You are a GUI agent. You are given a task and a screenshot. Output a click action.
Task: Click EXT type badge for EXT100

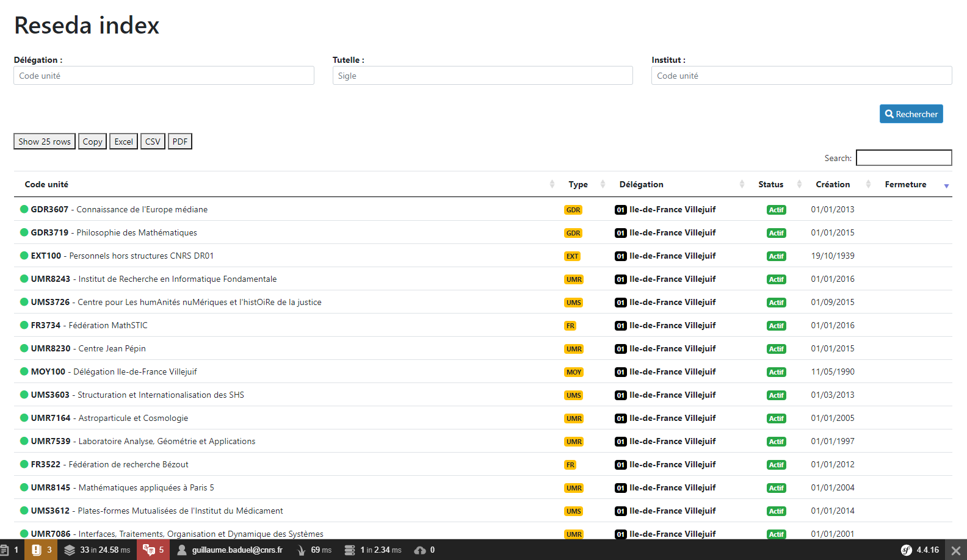[x=572, y=256]
